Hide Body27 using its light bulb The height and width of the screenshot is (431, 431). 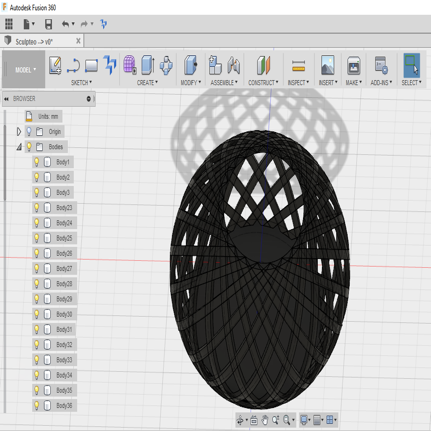(x=37, y=268)
